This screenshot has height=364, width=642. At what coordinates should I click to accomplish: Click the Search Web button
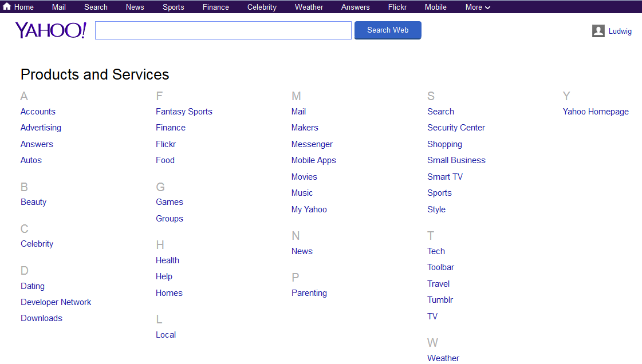click(388, 30)
